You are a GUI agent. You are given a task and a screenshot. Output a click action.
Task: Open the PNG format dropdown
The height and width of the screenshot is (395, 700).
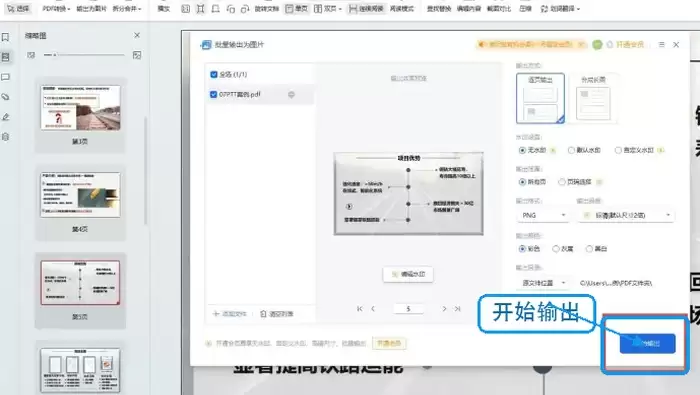click(543, 215)
